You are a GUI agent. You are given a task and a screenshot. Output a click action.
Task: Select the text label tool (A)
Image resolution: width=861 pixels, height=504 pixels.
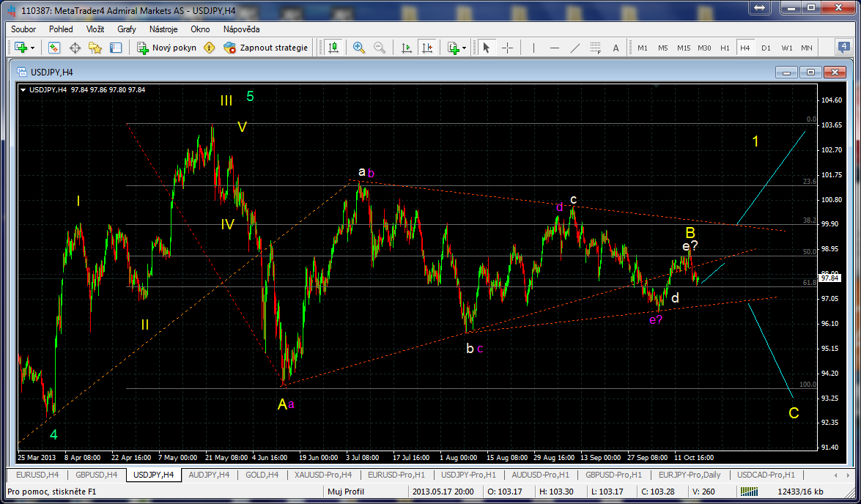click(616, 48)
